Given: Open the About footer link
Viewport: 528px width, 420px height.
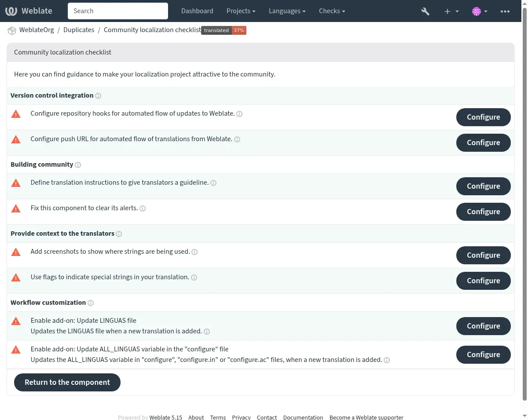Looking at the screenshot, I should pyautogui.click(x=196, y=417).
